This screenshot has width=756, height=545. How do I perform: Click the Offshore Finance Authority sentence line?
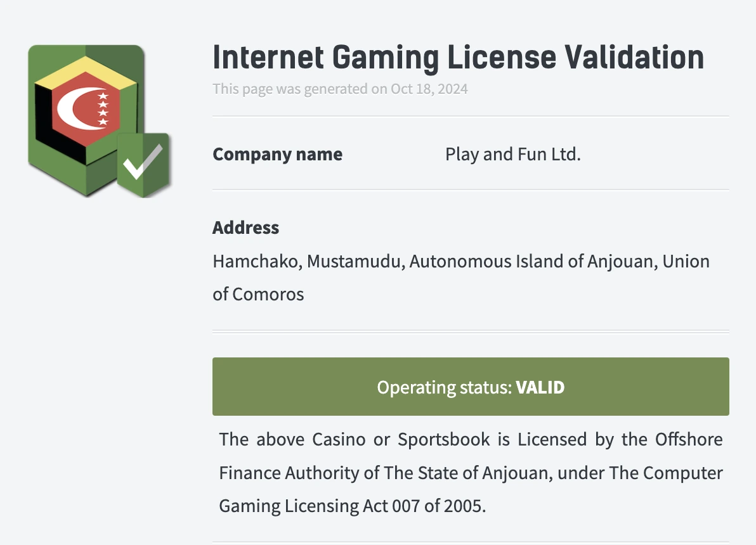471,439
